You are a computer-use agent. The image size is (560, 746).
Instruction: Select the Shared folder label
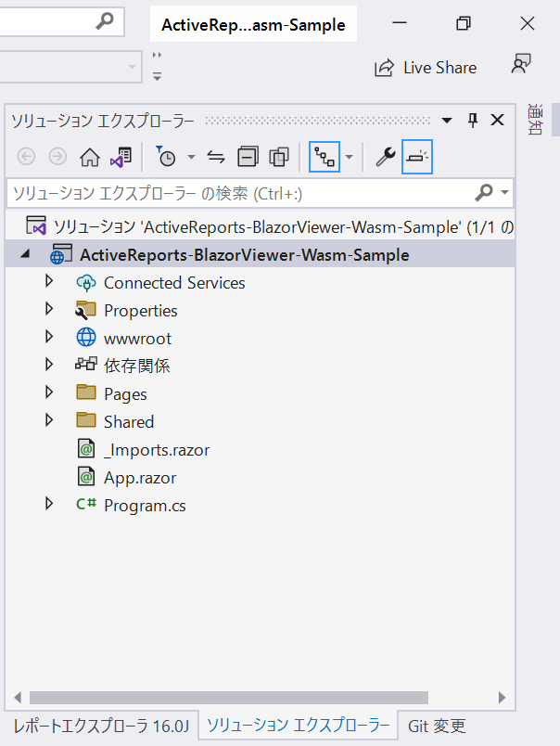point(129,422)
